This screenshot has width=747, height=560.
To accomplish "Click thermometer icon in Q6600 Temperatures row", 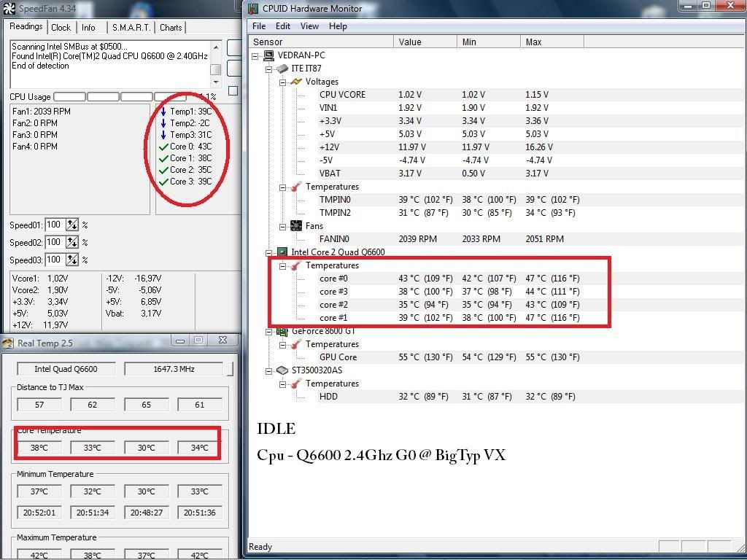I will click(296, 265).
